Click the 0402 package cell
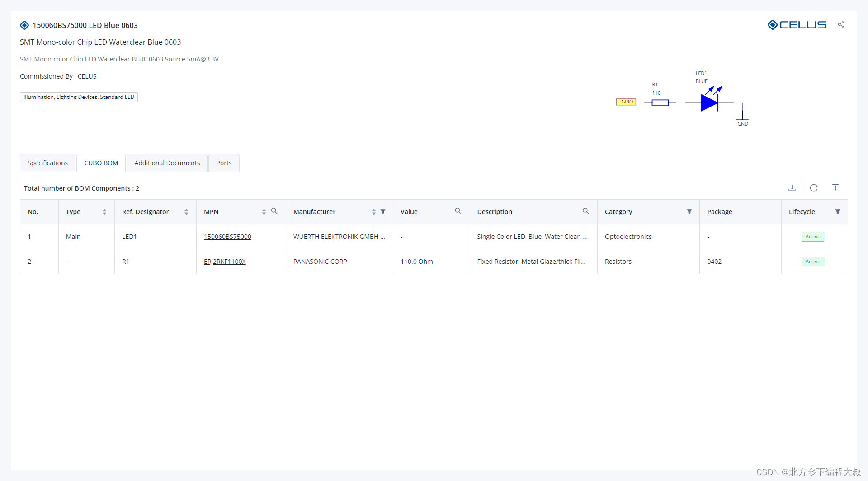 (740, 262)
